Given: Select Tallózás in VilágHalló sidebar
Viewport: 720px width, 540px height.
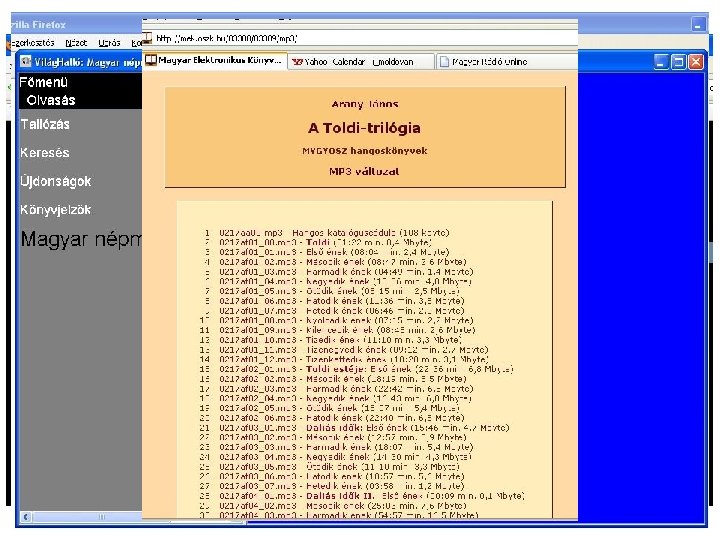Looking at the screenshot, I should pos(45,124).
